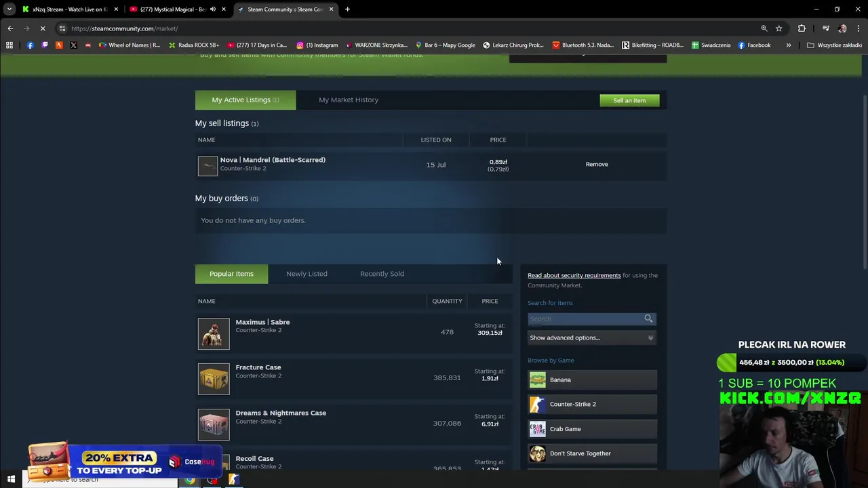868x488 pixels.
Task: Open Fracture Case item link
Action: tap(258, 367)
